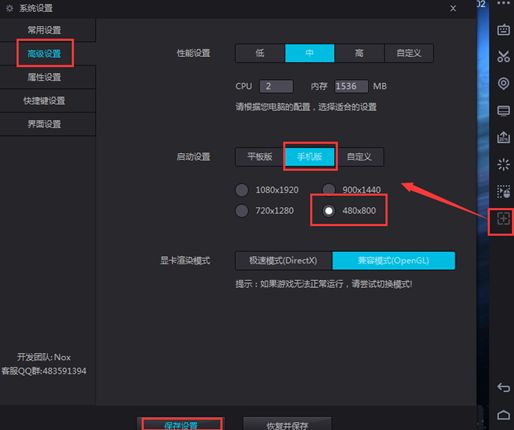
Task: Set performance to 高 (high)
Action: (359, 53)
